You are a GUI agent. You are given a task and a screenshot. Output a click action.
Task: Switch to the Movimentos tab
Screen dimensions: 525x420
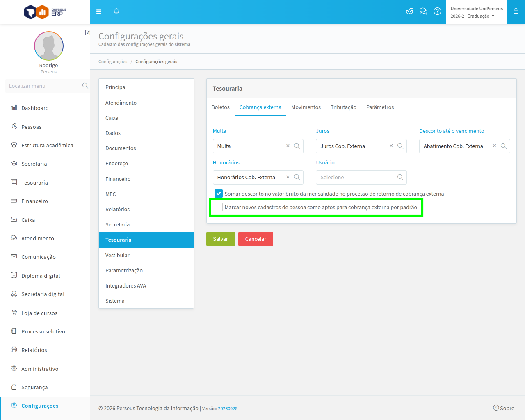click(x=306, y=107)
